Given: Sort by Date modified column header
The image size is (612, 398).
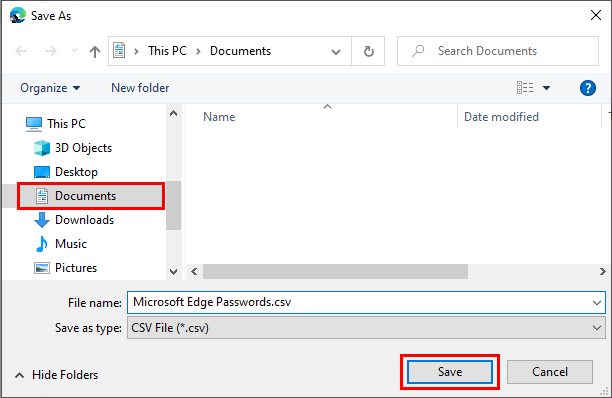Looking at the screenshot, I should (501, 117).
